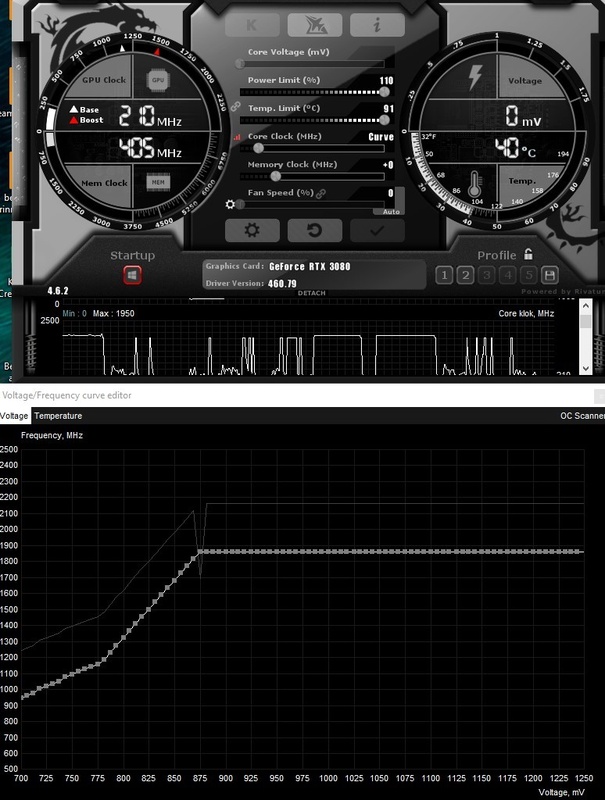Click the Memory Clock slider handle
The width and height of the screenshot is (605, 800).
[x=275, y=176]
